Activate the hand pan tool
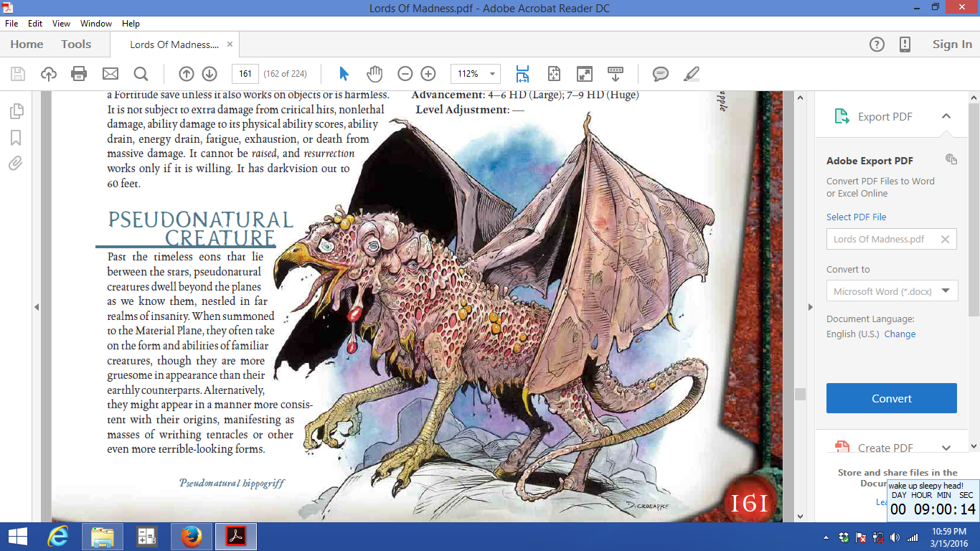 tap(374, 74)
